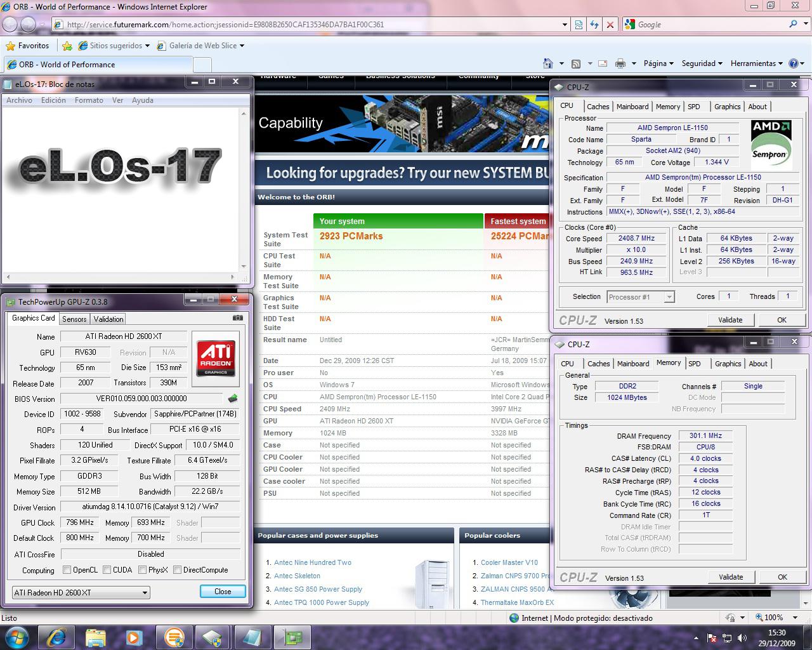
Task: Open Antec SG 850 Power Supply link
Action: click(x=318, y=589)
